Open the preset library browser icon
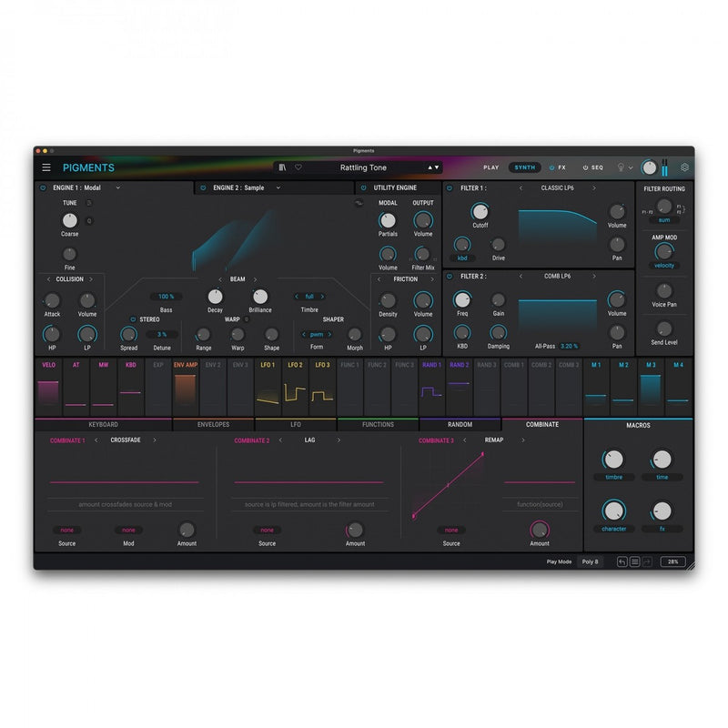This screenshot has height=728, width=728. [x=282, y=167]
